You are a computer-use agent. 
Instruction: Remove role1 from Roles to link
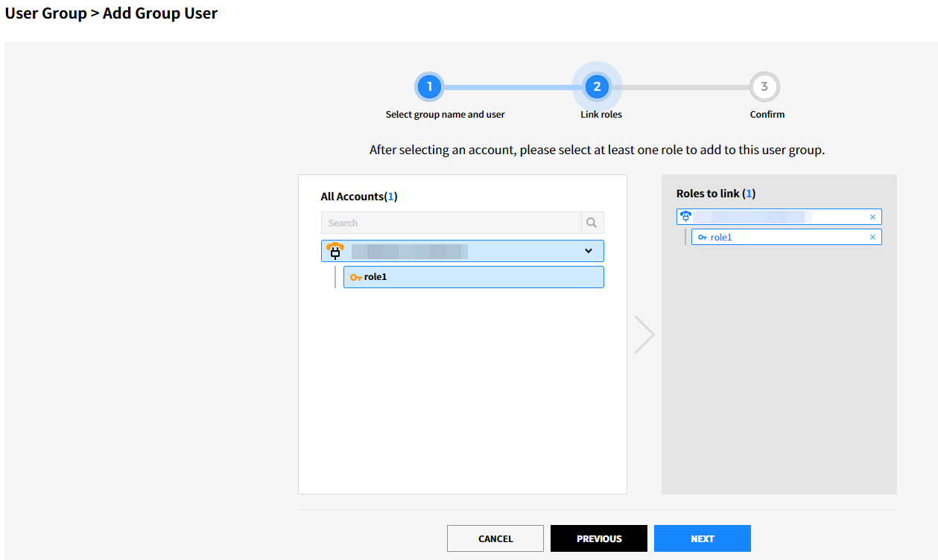872,237
